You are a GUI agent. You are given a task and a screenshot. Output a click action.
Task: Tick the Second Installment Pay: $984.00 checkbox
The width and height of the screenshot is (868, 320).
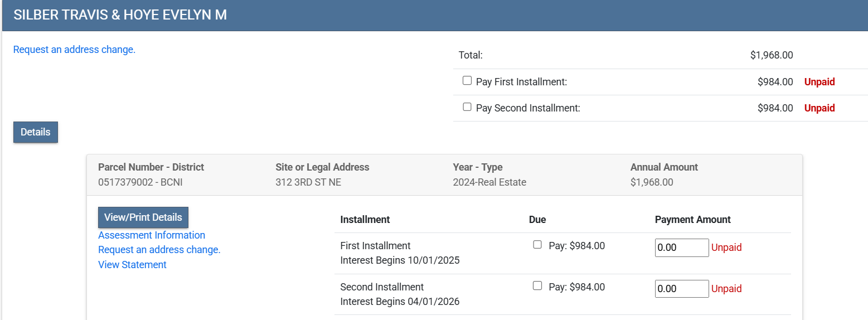[x=537, y=286]
